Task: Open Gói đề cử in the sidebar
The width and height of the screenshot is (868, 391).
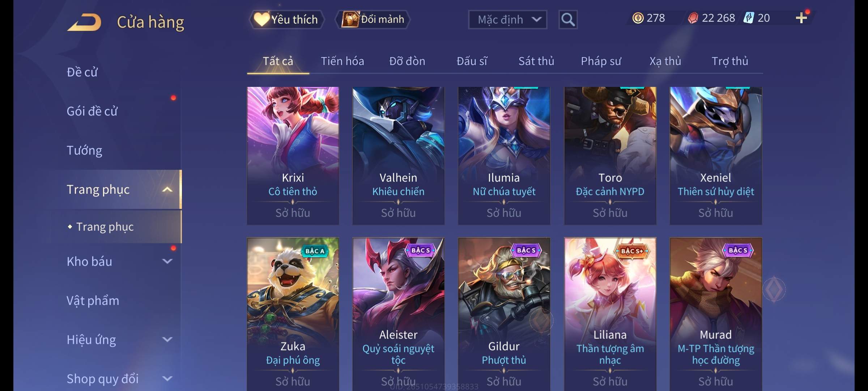Action: (x=92, y=111)
